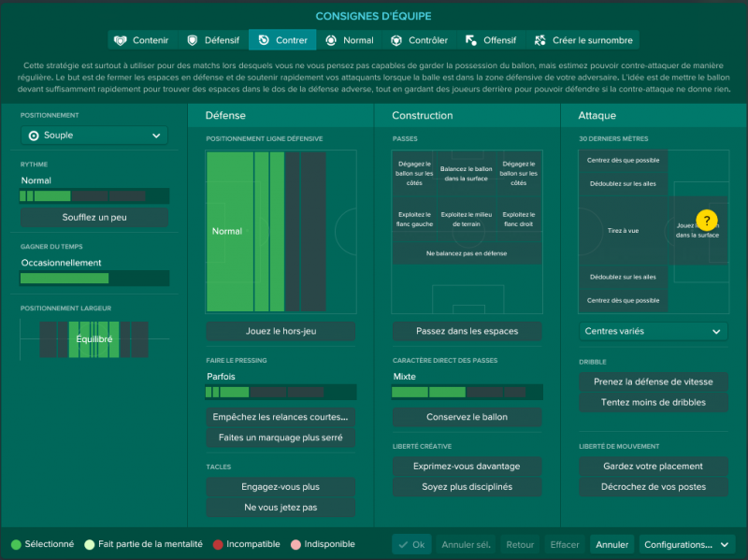Select Balancez le ballon dans la surface

(x=466, y=174)
